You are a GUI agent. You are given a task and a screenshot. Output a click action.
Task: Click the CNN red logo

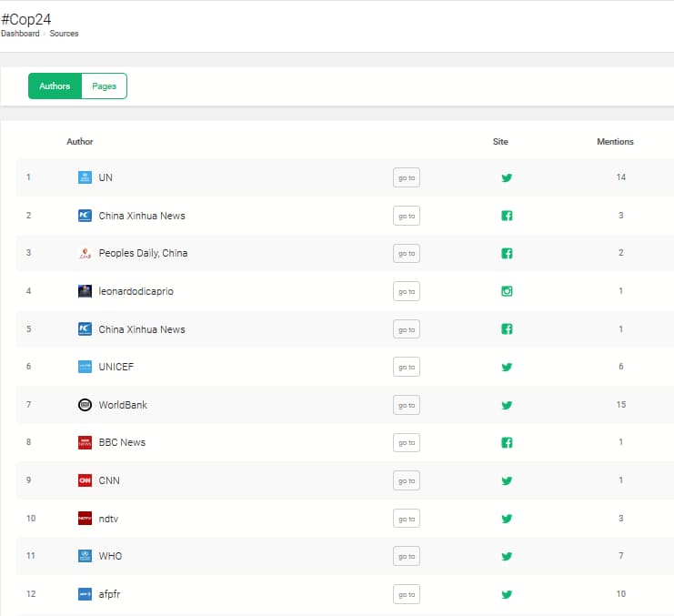point(85,480)
